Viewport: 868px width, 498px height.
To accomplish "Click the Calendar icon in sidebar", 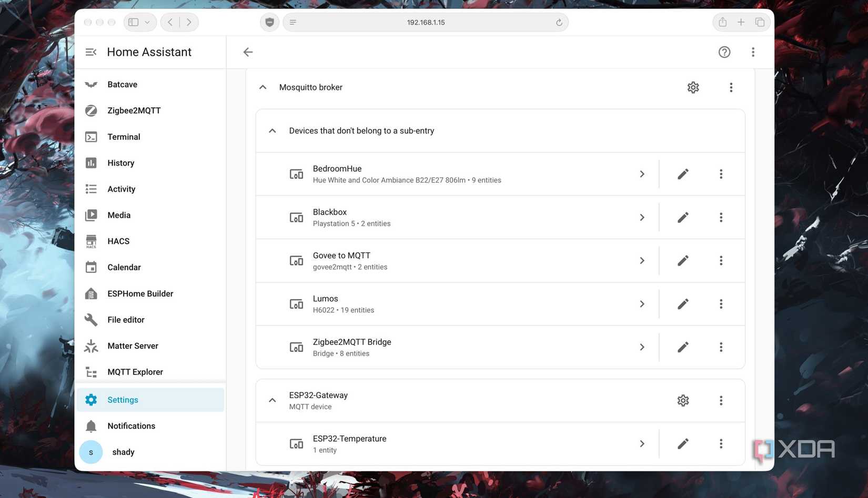I will pyautogui.click(x=91, y=267).
